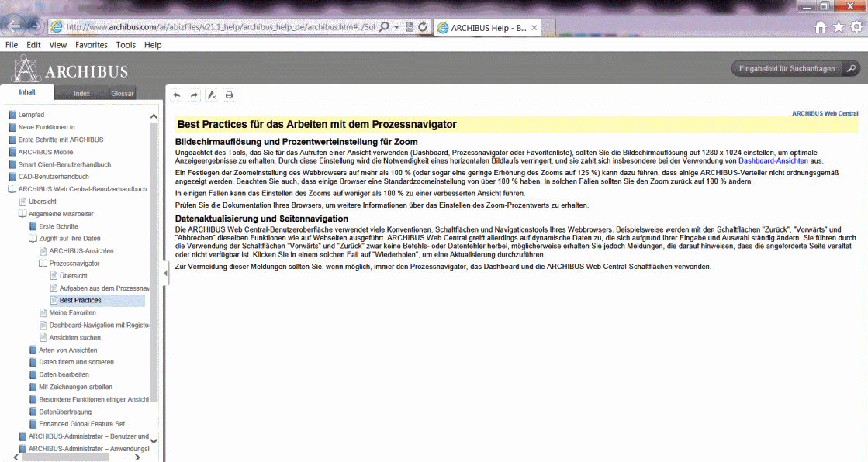The image size is (868, 462).
Task: Open Erste Schritte mit ARCHIBUS book
Action: coord(61,140)
